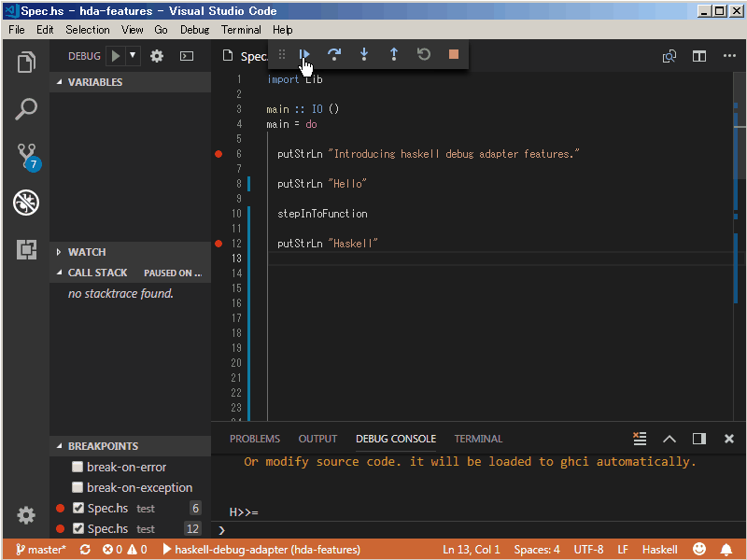Open the Debug view in activity bar

(26, 203)
